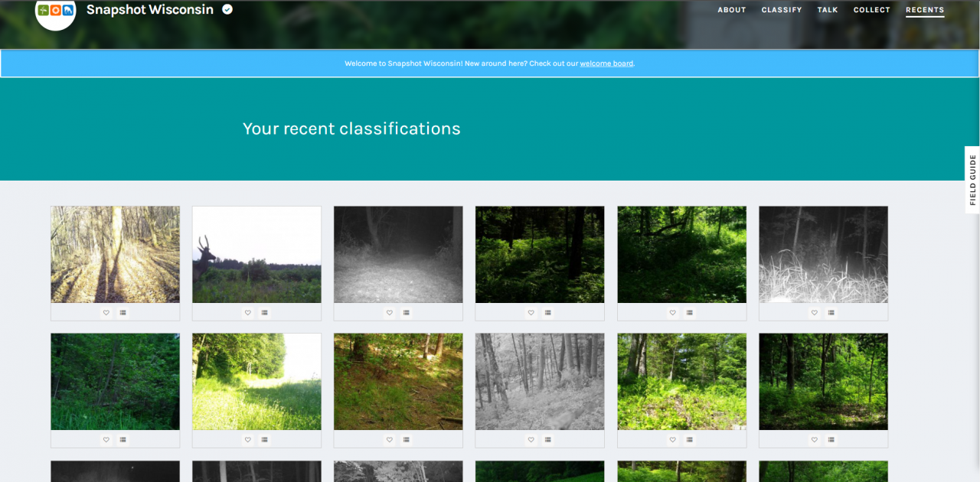Add the bright grassy trail photo to a collection
This screenshot has width=980, height=482.
coord(265,440)
